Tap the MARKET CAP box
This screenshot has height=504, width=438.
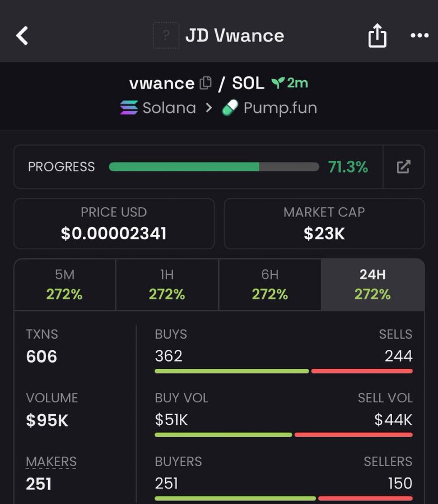(324, 223)
